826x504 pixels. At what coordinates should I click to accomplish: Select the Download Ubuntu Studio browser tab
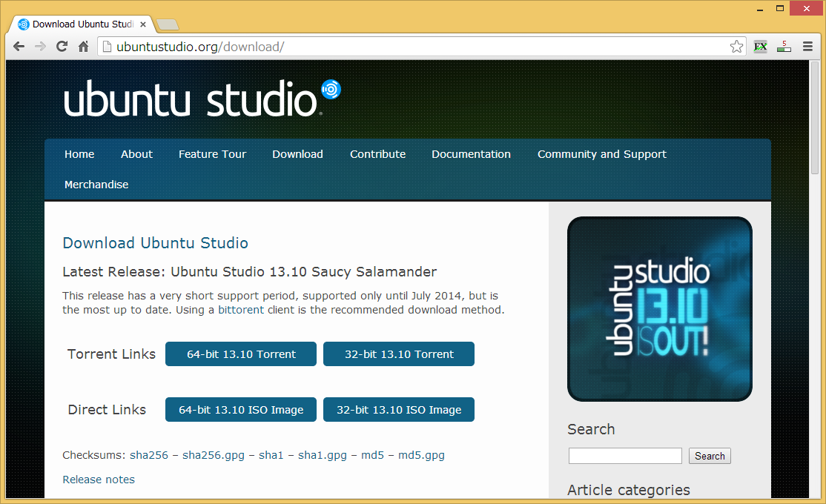coord(82,24)
